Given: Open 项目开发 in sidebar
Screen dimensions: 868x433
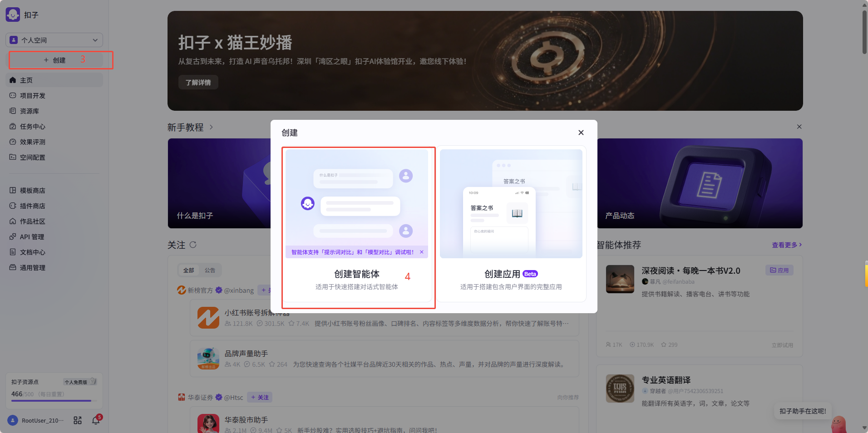Looking at the screenshot, I should [54, 95].
